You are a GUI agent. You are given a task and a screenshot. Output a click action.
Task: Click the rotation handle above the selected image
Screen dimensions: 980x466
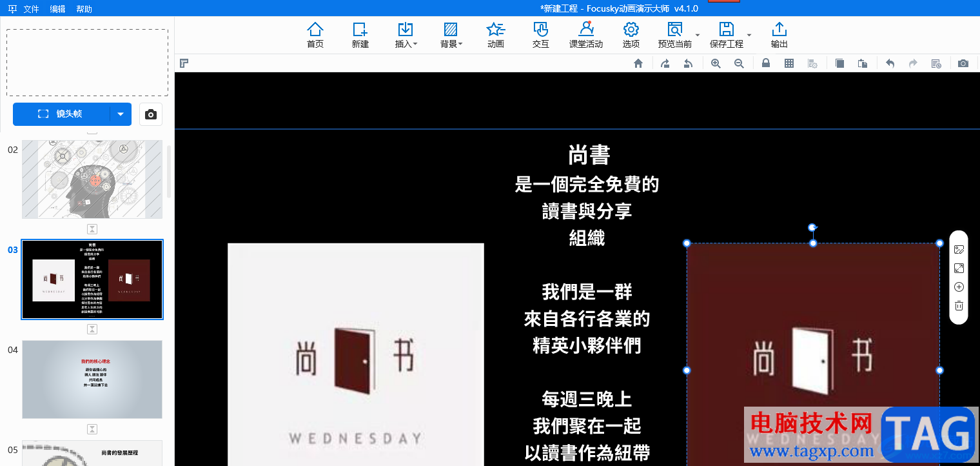tap(813, 227)
